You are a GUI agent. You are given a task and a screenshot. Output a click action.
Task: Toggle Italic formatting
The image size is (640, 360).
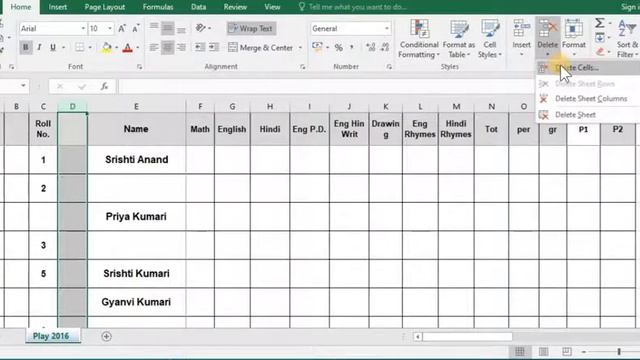(x=39, y=47)
